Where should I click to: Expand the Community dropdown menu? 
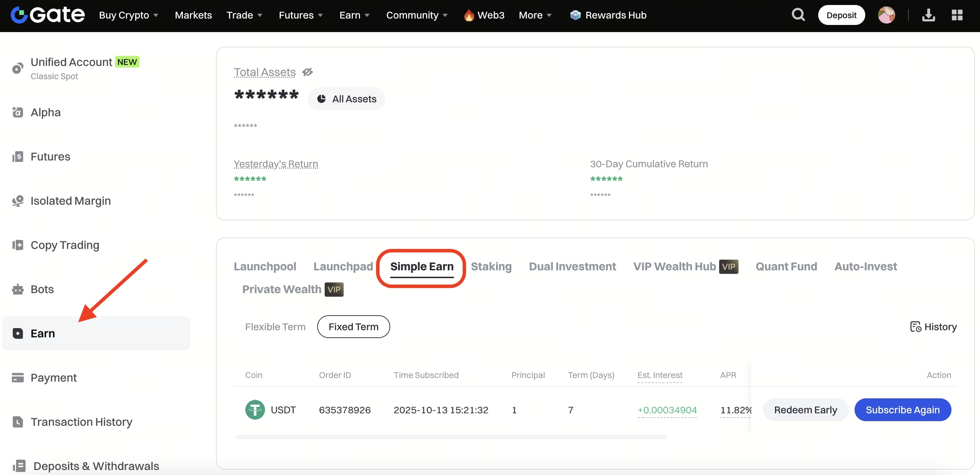[x=417, y=15]
